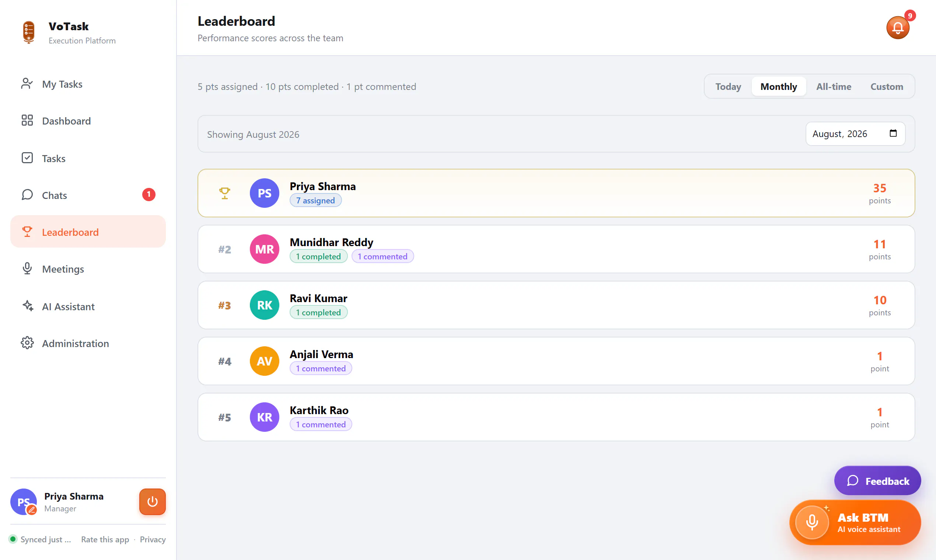Viewport: 936px width, 560px height.
Task: Open Tasks from the sidebar
Action: pyautogui.click(x=88, y=158)
